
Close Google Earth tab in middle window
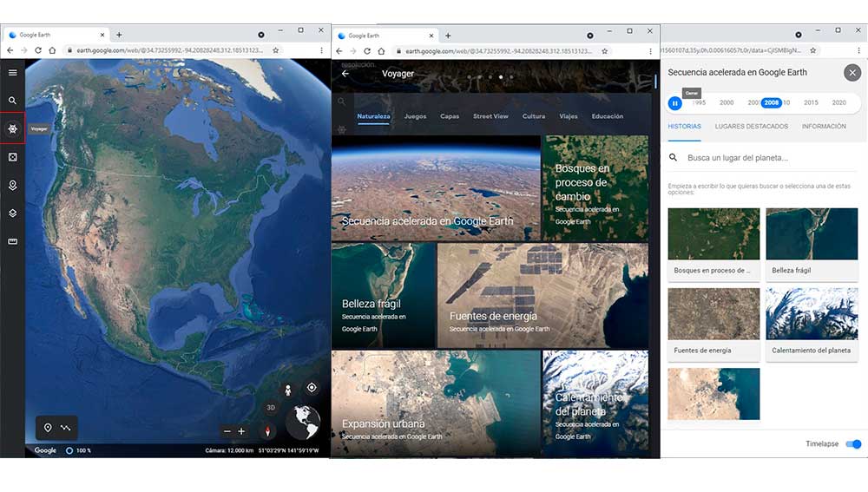coord(431,36)
